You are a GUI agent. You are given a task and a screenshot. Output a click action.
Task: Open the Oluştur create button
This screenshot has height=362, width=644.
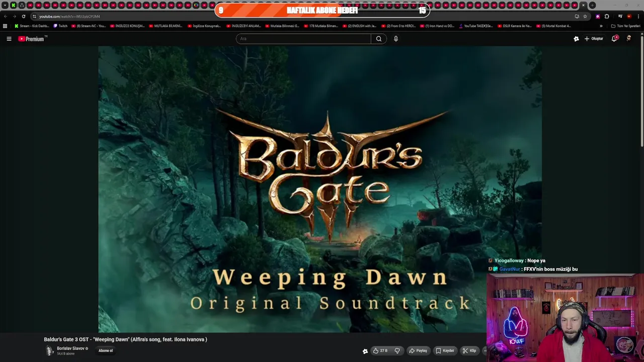click(594, 39)
